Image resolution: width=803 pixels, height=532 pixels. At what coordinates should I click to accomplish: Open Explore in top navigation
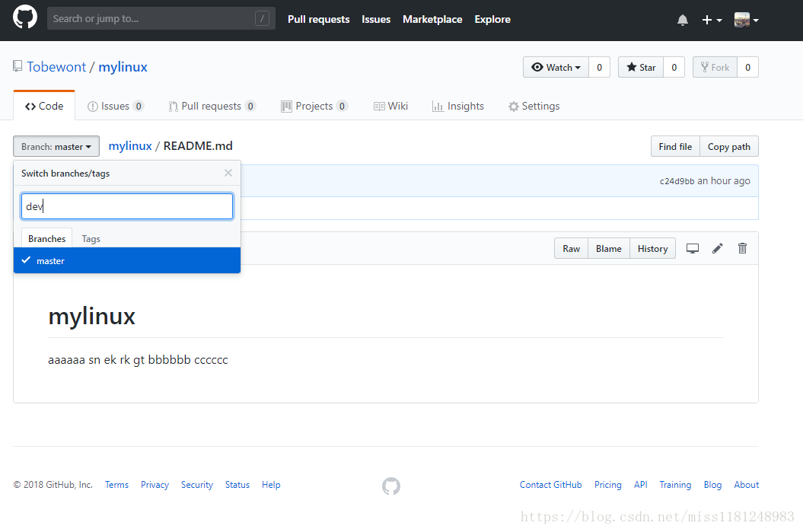pyautogui.click(x=492, y=20)
